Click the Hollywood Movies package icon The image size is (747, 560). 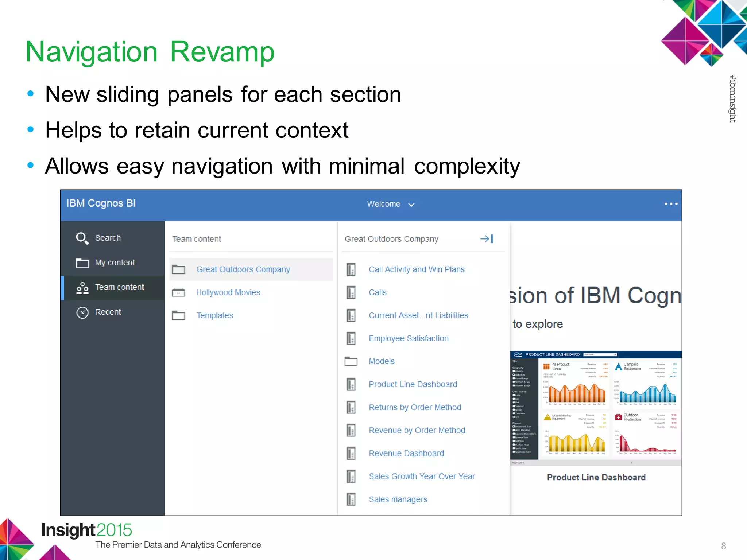point(178,292)
